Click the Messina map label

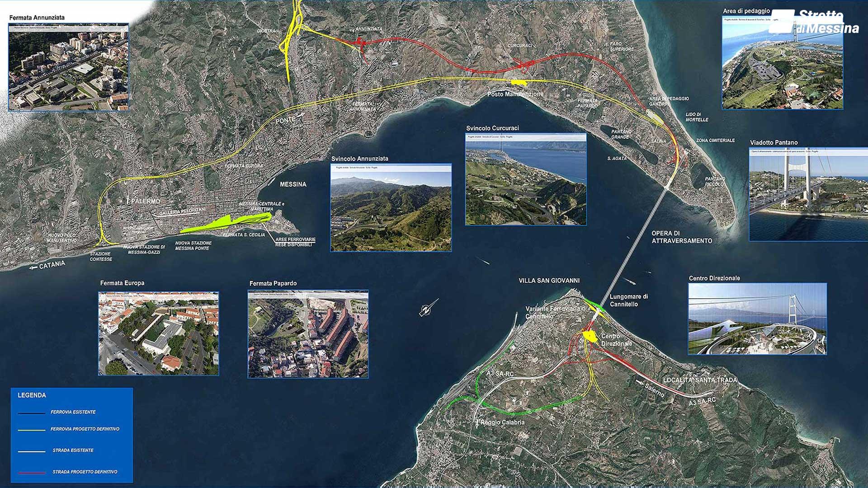[x=294, y=184]
